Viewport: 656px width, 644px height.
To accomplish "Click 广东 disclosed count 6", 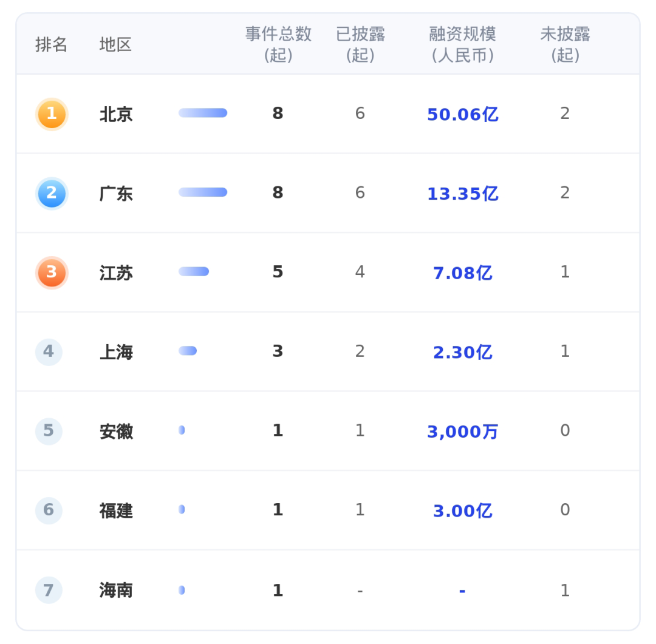I will pos(360,192).
